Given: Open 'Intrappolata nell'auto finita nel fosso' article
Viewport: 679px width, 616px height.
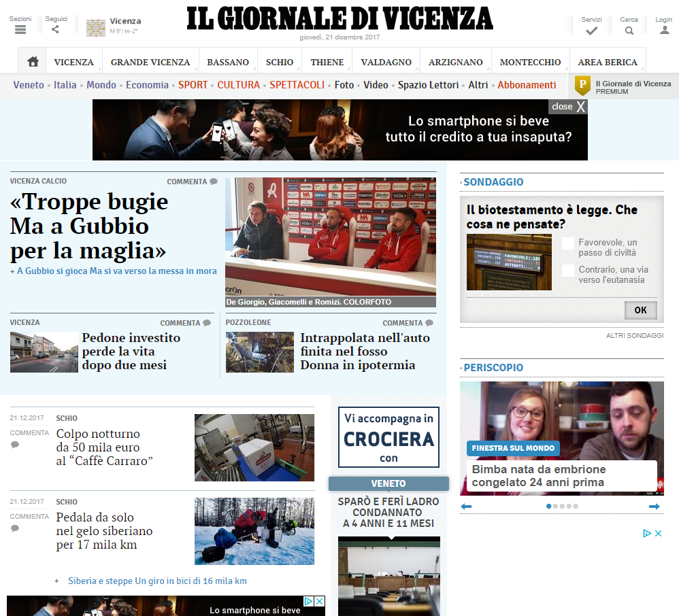Looking at the screenshot, I should (x=365, y=352).
